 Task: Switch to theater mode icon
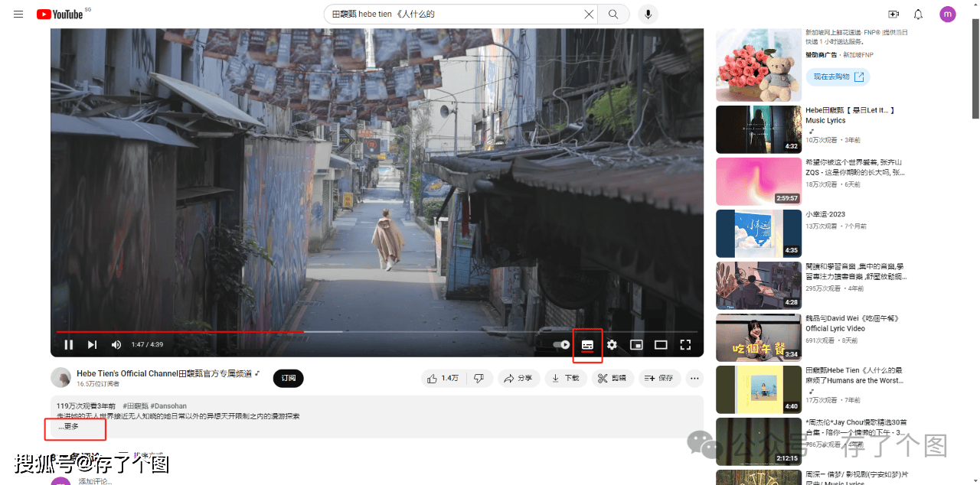point(661,345)
